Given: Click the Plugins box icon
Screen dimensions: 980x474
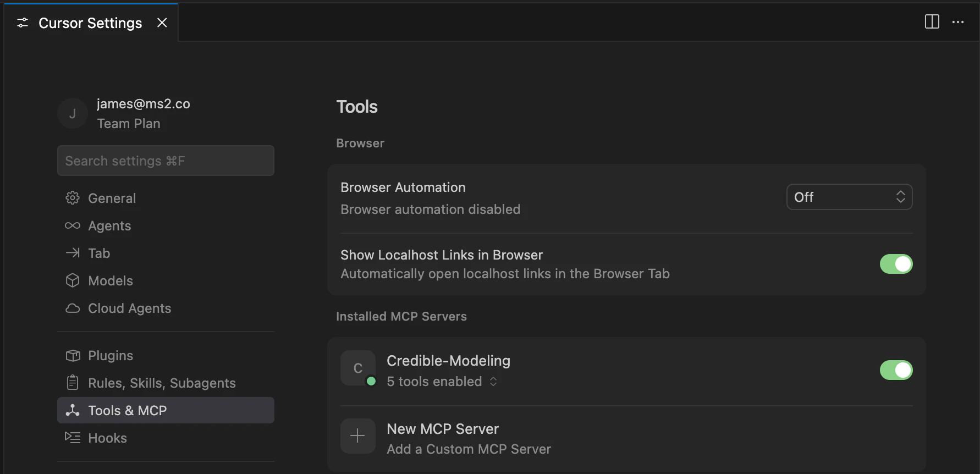Looking at the screenshot, I should click(x=73, y=355).
